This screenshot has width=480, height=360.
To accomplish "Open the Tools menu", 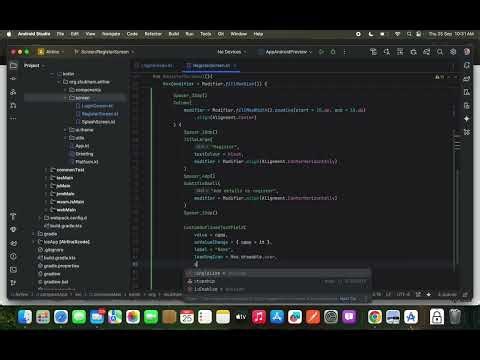I will [206, 34].
